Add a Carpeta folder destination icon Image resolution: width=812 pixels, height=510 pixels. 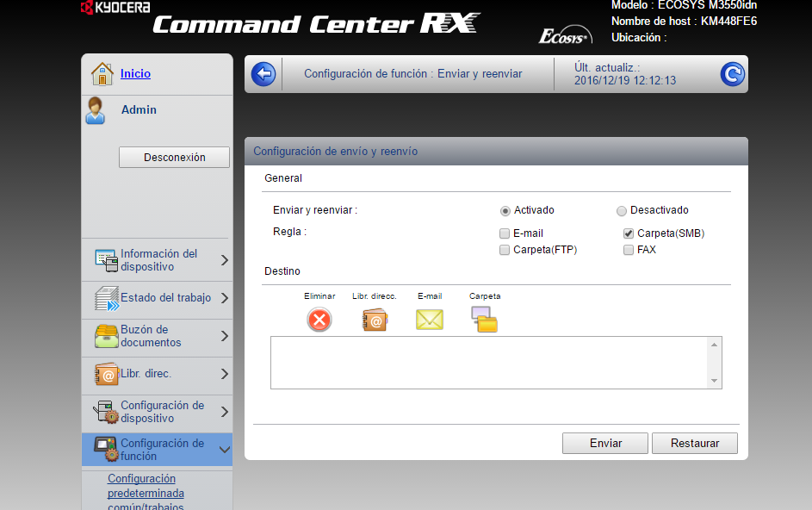pos(484,319)
